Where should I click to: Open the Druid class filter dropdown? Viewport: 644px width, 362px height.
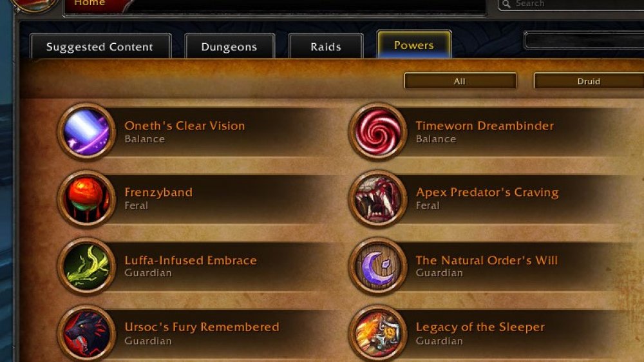coord(589,81)
